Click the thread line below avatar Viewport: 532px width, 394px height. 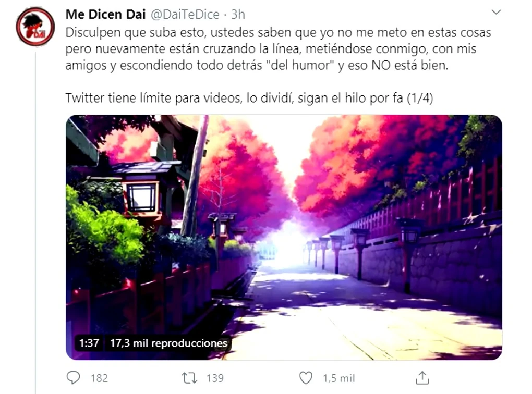(x=35, y=220)
